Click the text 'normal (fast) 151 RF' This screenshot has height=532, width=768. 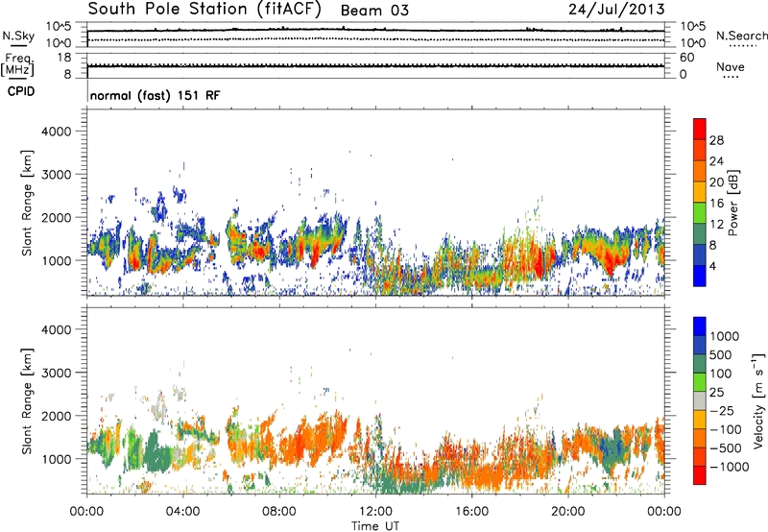pyautogui.click(x=156, y=95)
